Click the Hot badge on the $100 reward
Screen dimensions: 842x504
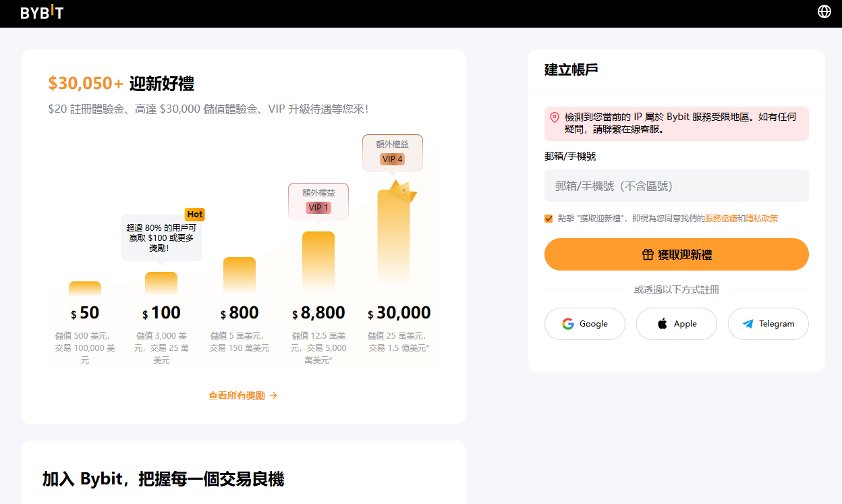point(195,214)
